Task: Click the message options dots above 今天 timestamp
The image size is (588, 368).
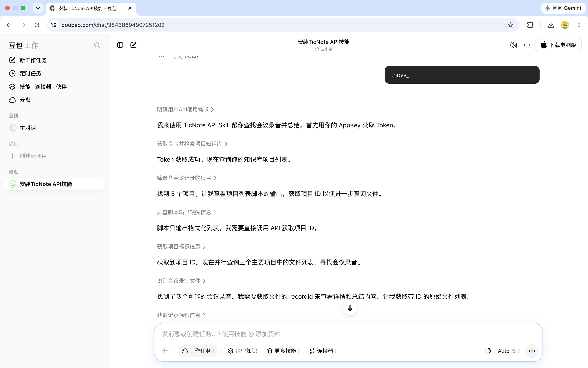Action: (x=162, y=57)
